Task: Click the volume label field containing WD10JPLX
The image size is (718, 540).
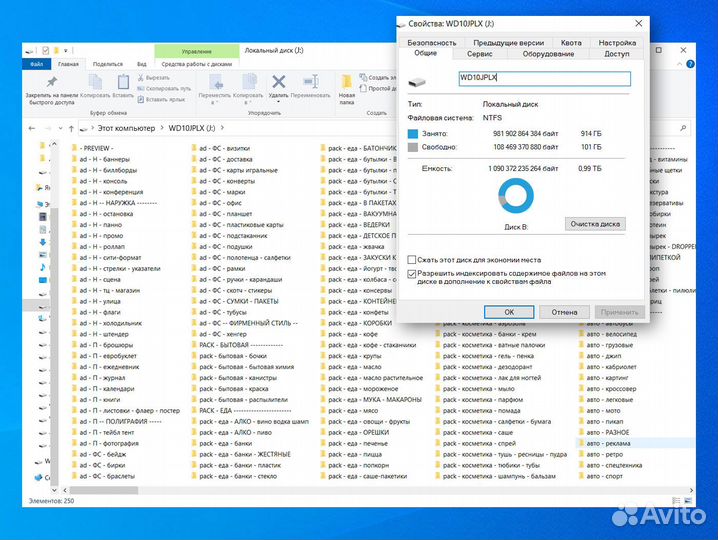Action: [544, 78]
